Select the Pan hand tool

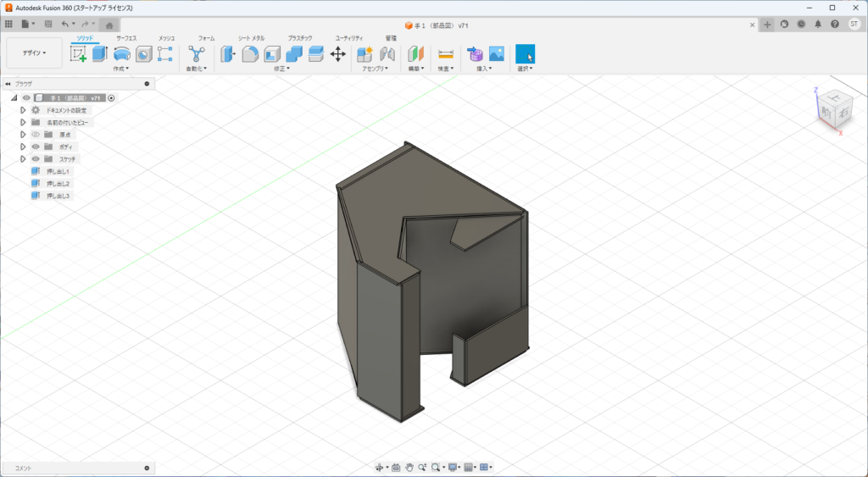tap(409, 468)
